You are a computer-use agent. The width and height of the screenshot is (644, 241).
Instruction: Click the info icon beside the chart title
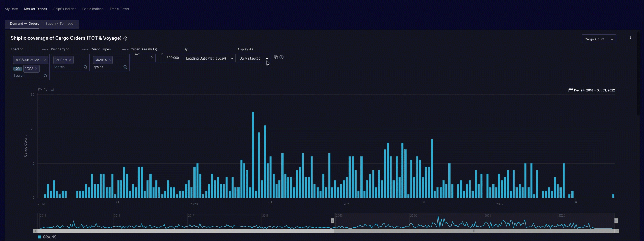125,39
